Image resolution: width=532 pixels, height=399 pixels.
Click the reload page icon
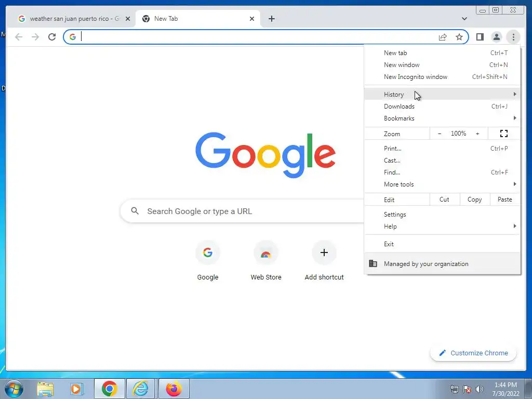pyautogui.click(x=52, y=37)
